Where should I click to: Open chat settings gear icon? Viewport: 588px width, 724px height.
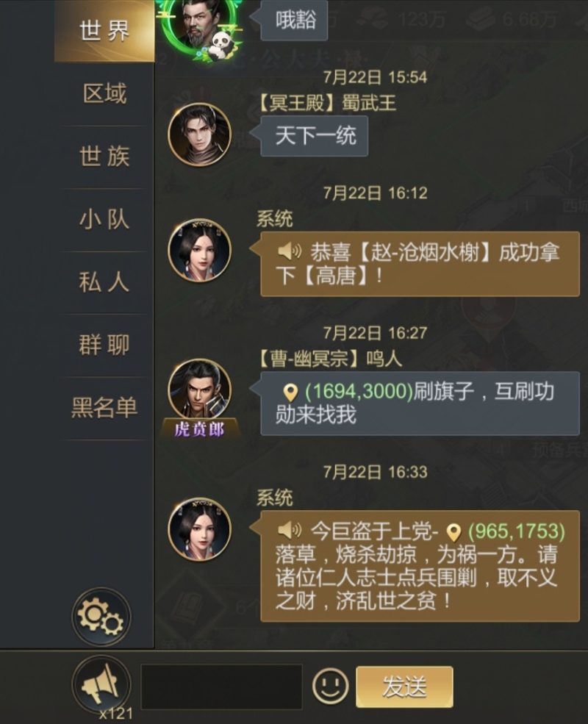(101, 617)
